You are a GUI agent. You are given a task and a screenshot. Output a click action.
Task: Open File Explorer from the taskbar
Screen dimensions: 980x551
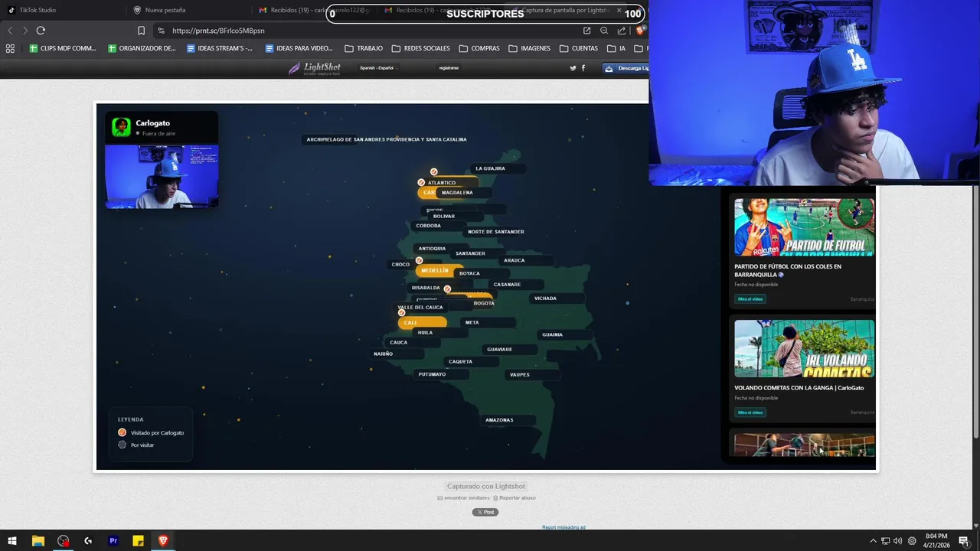(x=38, y=540)
